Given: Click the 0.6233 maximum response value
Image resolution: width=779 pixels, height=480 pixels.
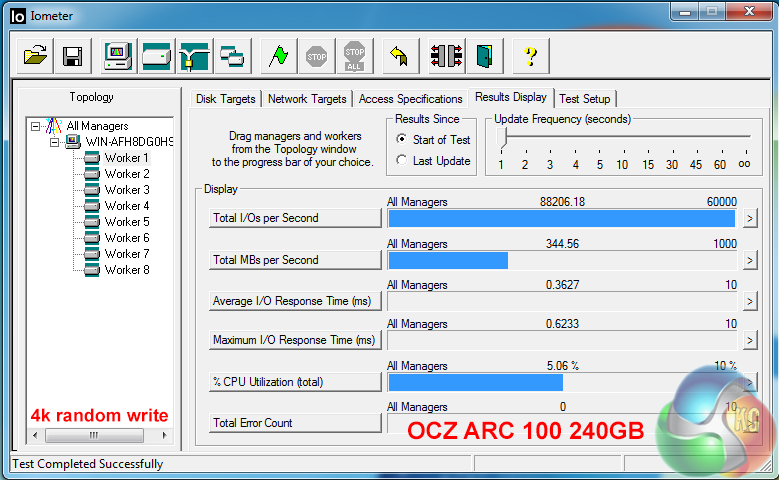Looking at the screenshot, I should coord(562,324).
